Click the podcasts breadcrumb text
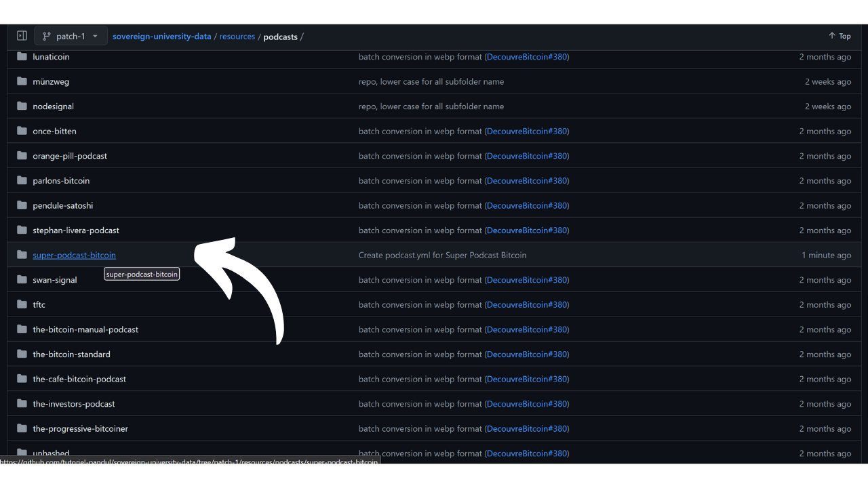This screenshot has height=488, width=868. (280, 37)
